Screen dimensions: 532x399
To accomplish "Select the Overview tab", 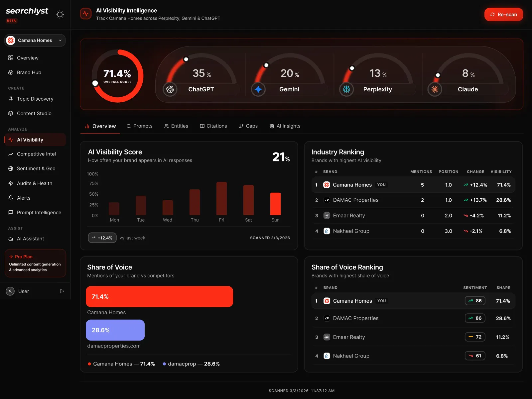I will point(100,126).
